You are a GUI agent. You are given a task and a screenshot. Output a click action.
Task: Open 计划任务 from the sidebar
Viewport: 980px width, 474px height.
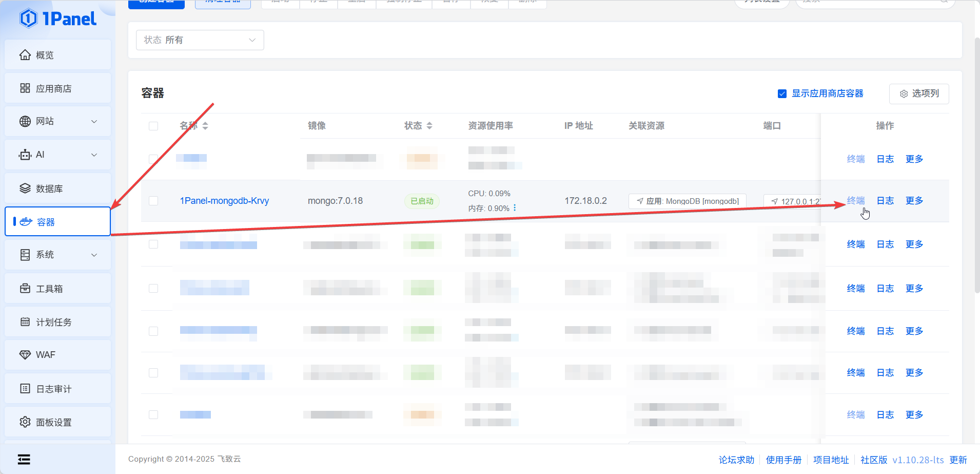click(x=53, y=322)
